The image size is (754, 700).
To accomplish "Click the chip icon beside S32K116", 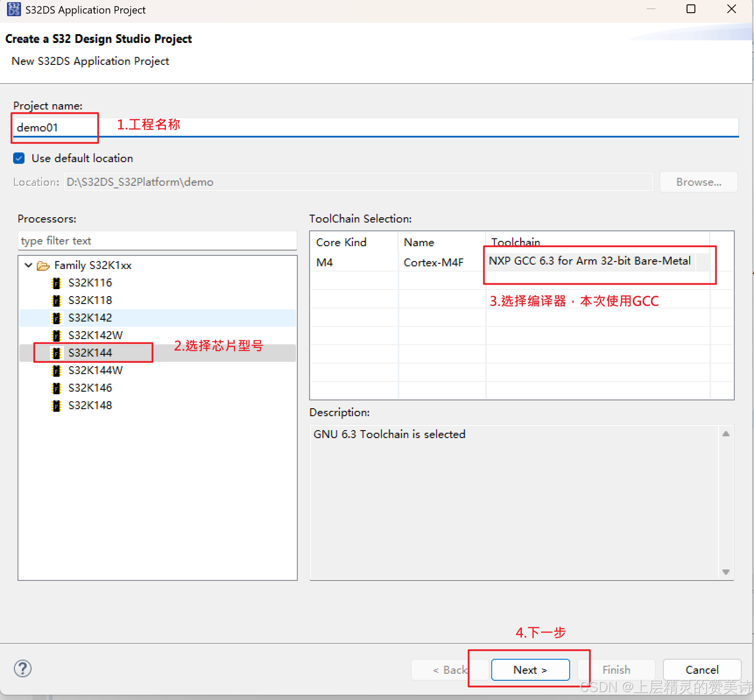I will click(56, 283).
